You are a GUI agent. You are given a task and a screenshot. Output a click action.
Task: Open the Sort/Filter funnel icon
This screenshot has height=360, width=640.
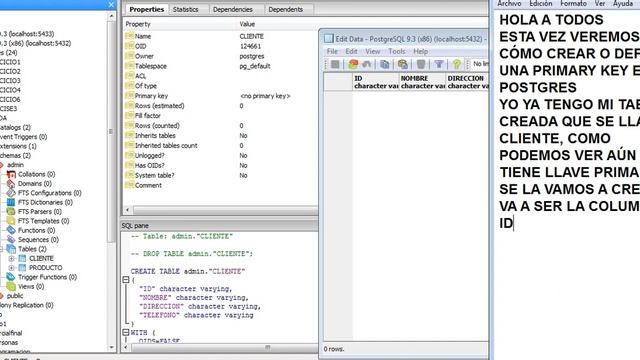pyautogui.click(x=439, y=64)
